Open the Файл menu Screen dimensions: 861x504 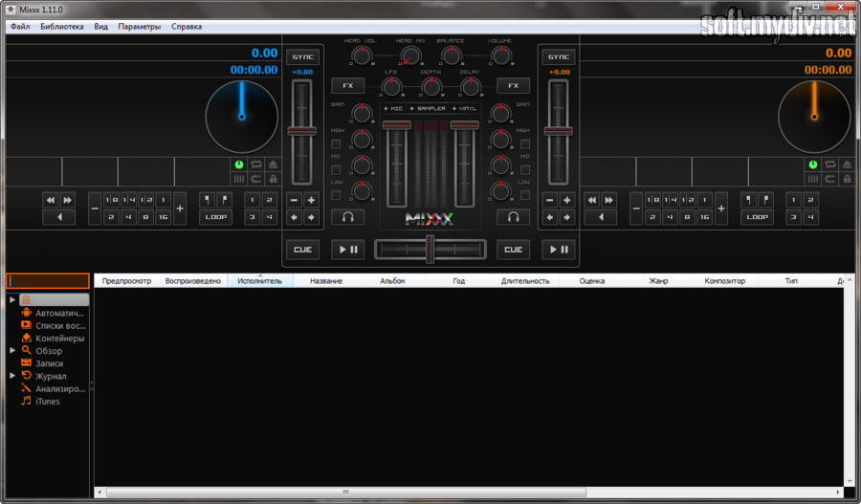point(20,27)
